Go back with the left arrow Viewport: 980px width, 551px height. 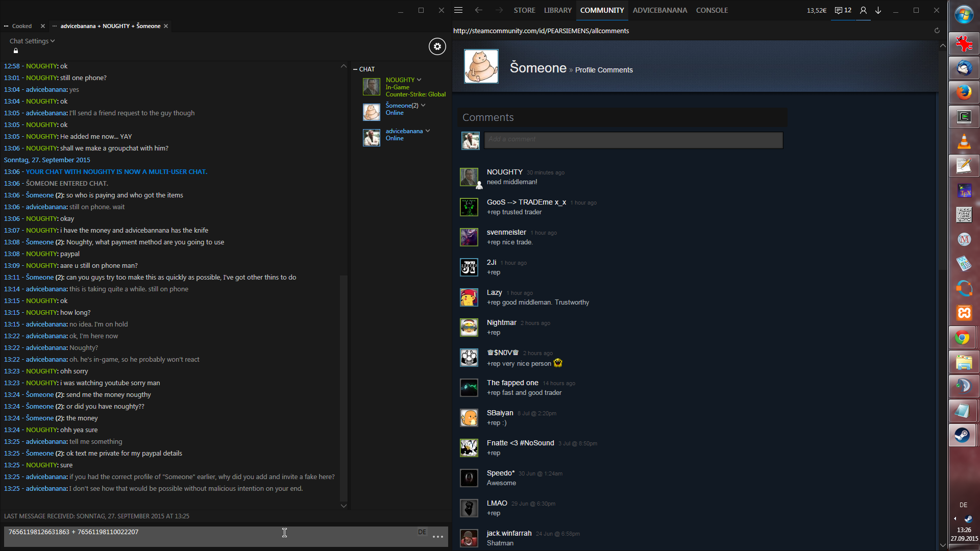478,10
